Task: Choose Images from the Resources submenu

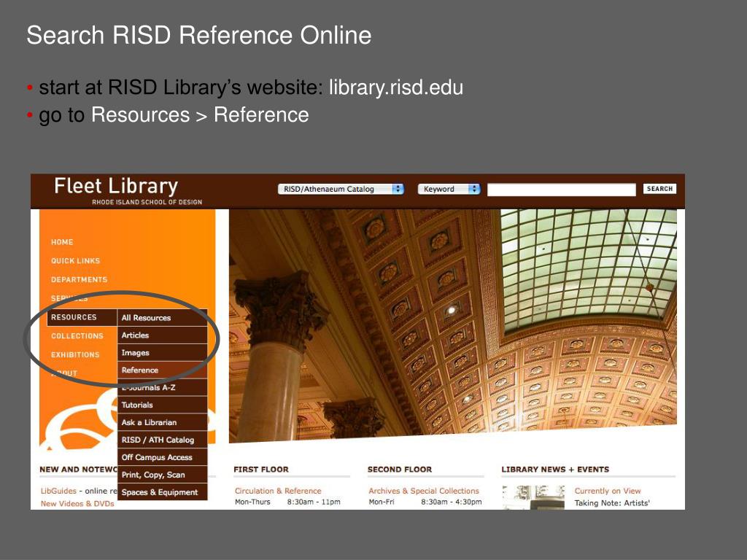Action: [x=162, y=353]
